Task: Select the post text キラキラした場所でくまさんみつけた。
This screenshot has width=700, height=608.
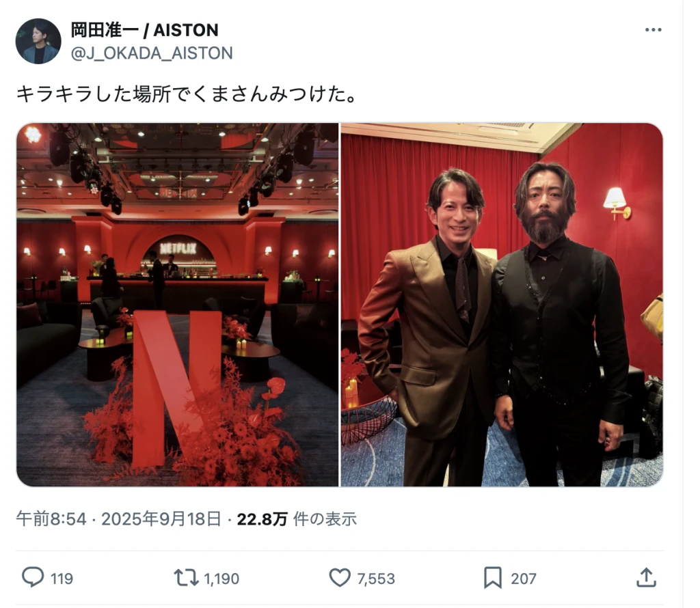Action: click(186, 94)
